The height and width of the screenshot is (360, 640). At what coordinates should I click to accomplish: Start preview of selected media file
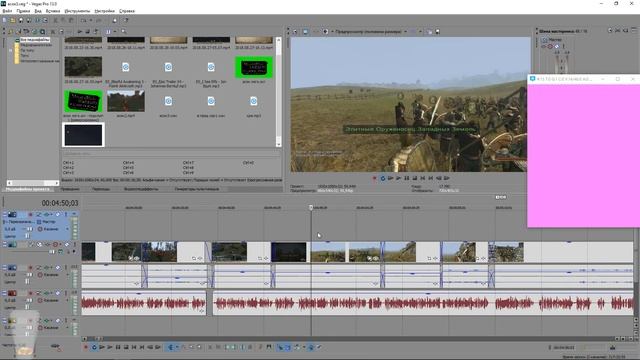[x=80, y=31]
